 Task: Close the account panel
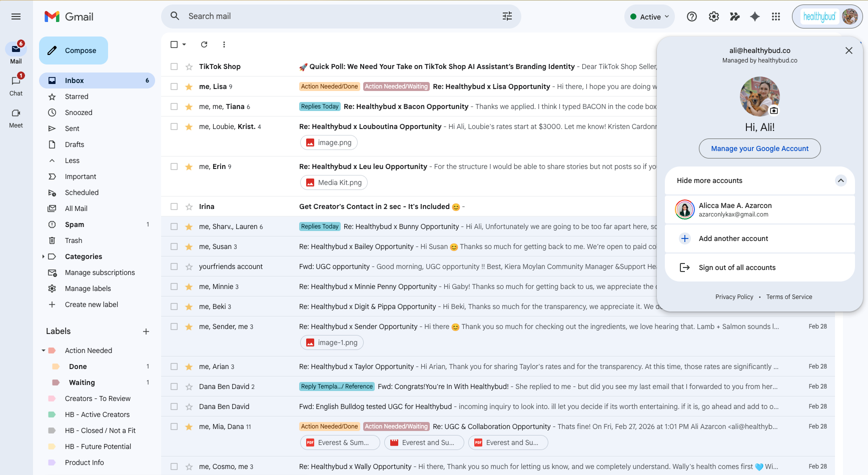[849, 50]
